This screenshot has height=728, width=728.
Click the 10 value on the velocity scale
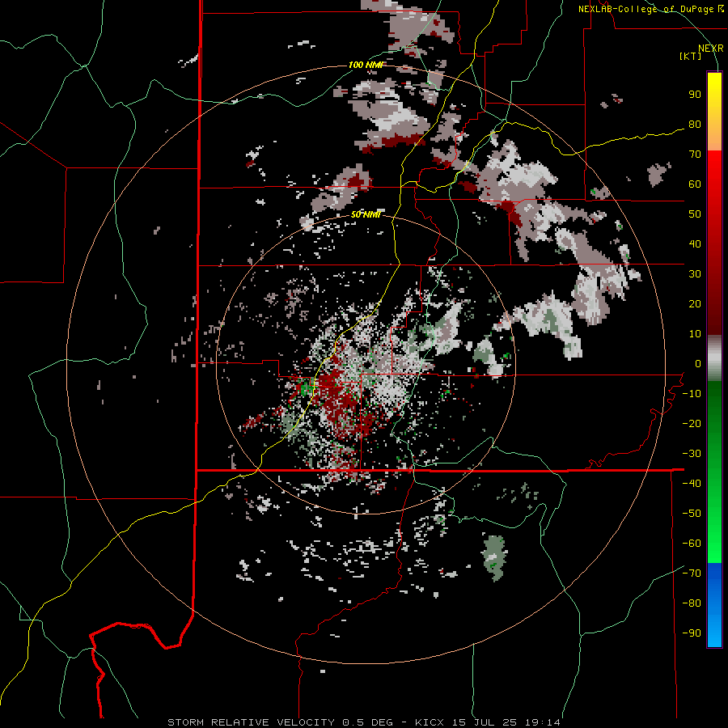(695, 334)
